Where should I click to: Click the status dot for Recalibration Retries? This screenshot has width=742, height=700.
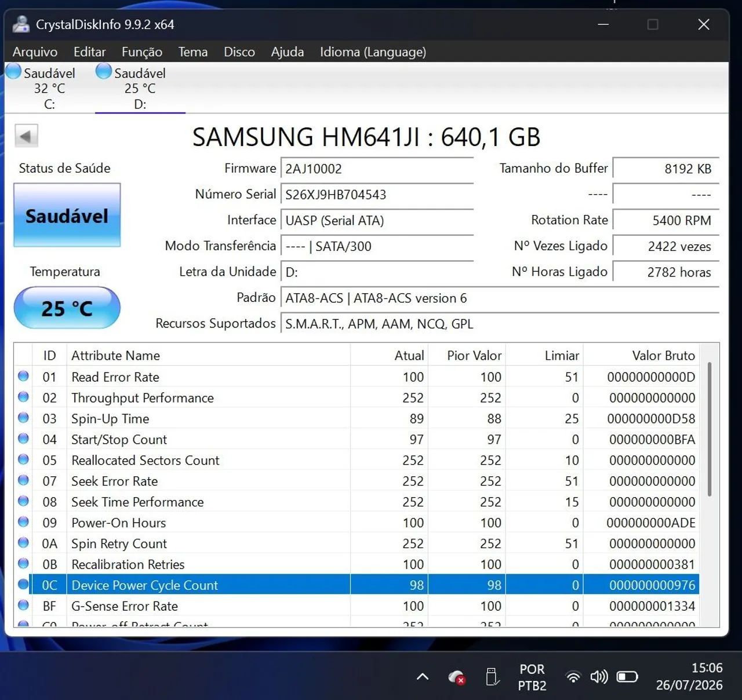[x=23, y=564]
